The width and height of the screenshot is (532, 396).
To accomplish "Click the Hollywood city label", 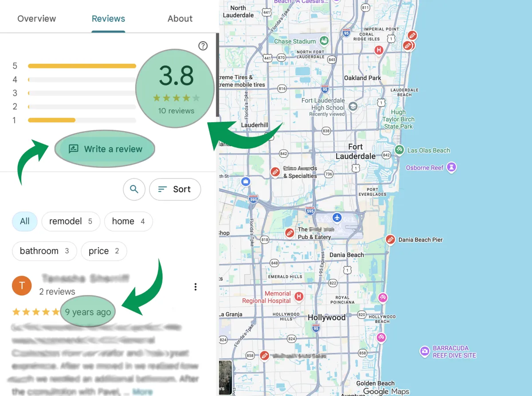I will pyautogui.click(x=327, y=318).
